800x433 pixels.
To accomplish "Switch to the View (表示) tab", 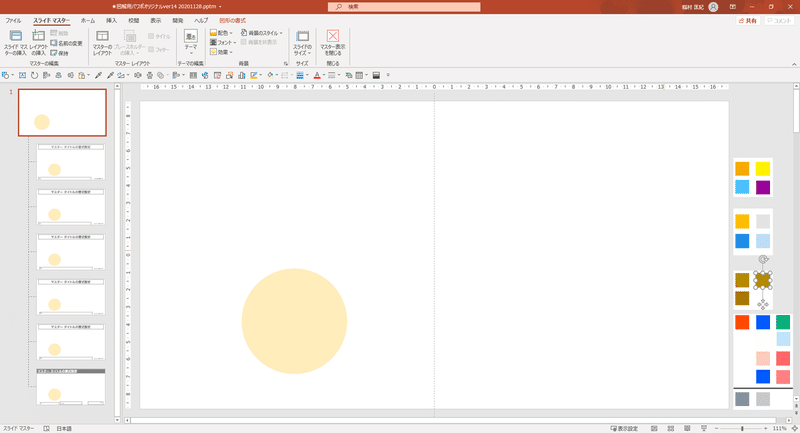I will (156, 21).
